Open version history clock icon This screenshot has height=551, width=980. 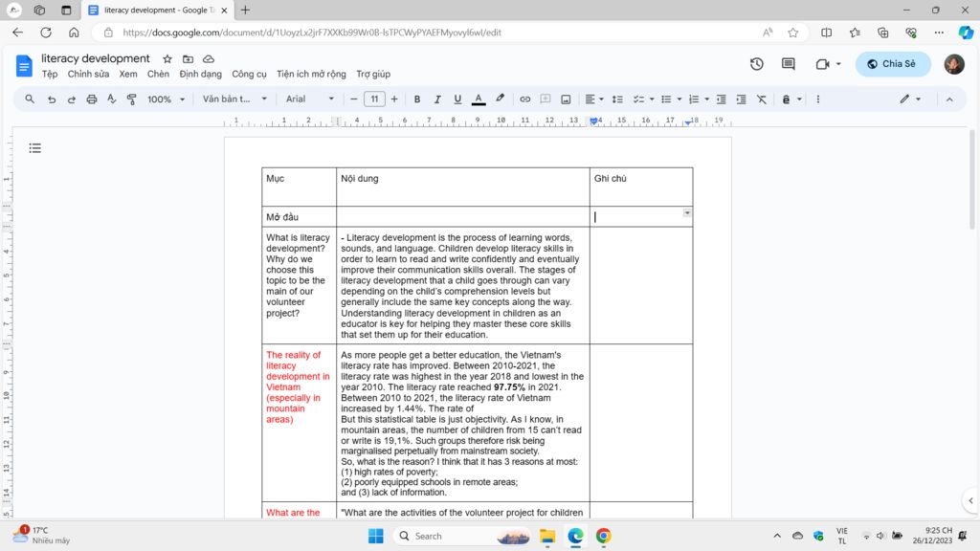point(757,64)
